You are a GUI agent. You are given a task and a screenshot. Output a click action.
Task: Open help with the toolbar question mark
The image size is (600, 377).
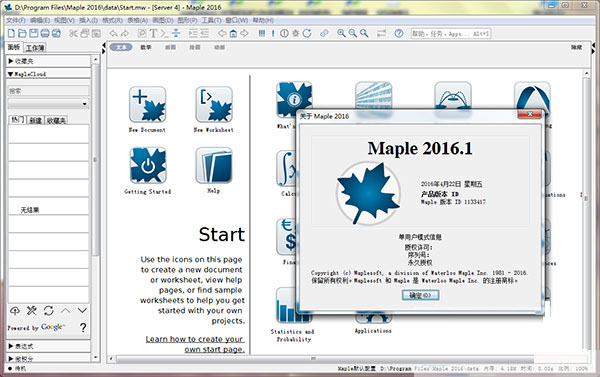399,33
